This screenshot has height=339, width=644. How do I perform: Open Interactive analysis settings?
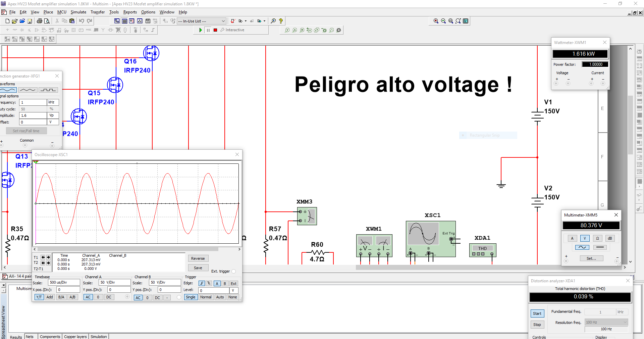point(232,30)
